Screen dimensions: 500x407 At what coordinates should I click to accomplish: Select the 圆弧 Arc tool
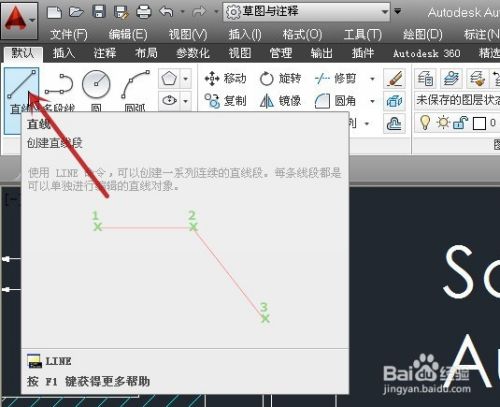coord(135,92)
